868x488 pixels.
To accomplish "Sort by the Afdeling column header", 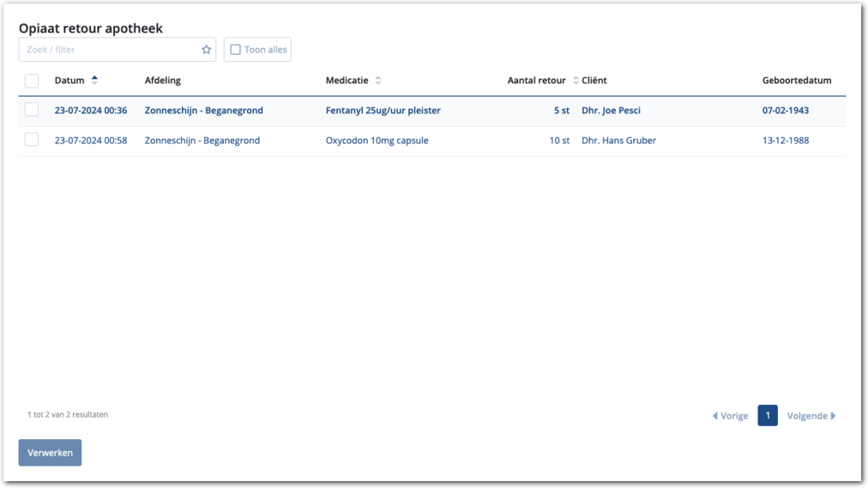I will click(163, 81).
